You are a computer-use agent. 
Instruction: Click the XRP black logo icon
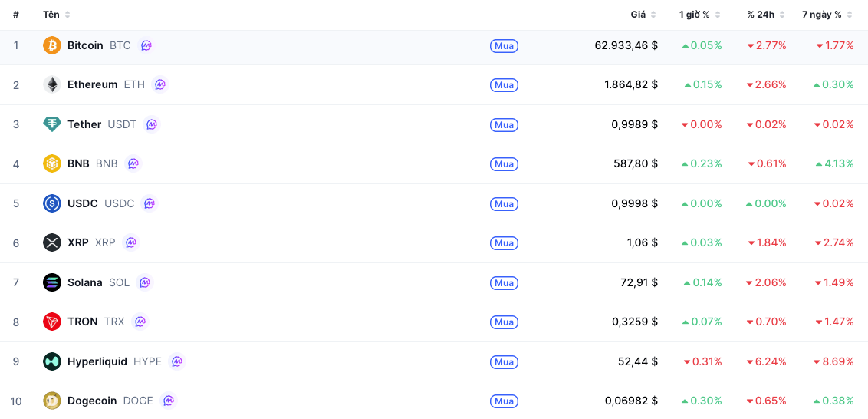[x=52, y=242]
